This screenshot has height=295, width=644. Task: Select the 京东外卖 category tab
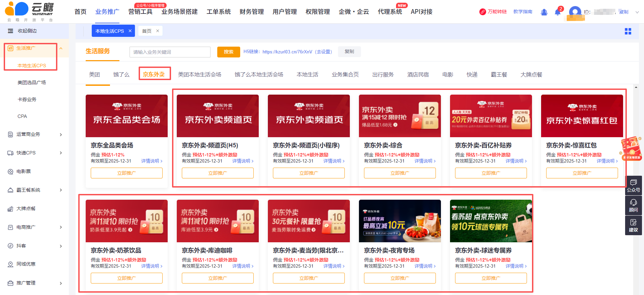click(x=154, y=74)
